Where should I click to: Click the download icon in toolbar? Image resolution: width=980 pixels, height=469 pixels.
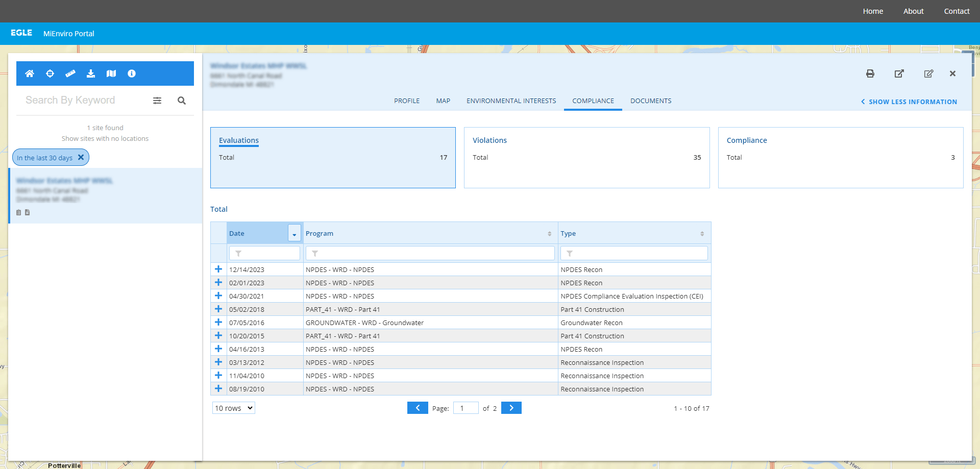91,73
